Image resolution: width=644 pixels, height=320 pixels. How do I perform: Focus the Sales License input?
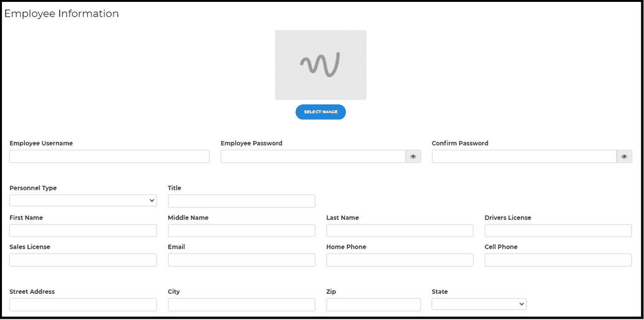click(83, 260)
